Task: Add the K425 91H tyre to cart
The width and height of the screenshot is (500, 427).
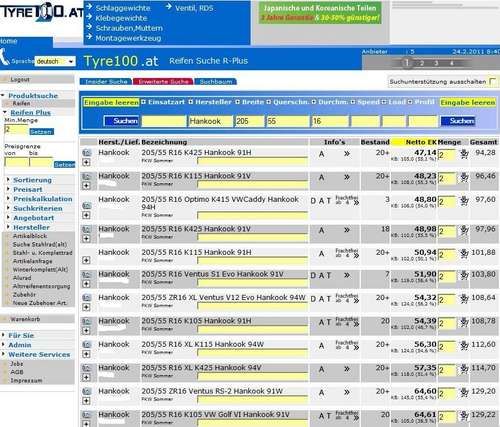Action: 464,154
